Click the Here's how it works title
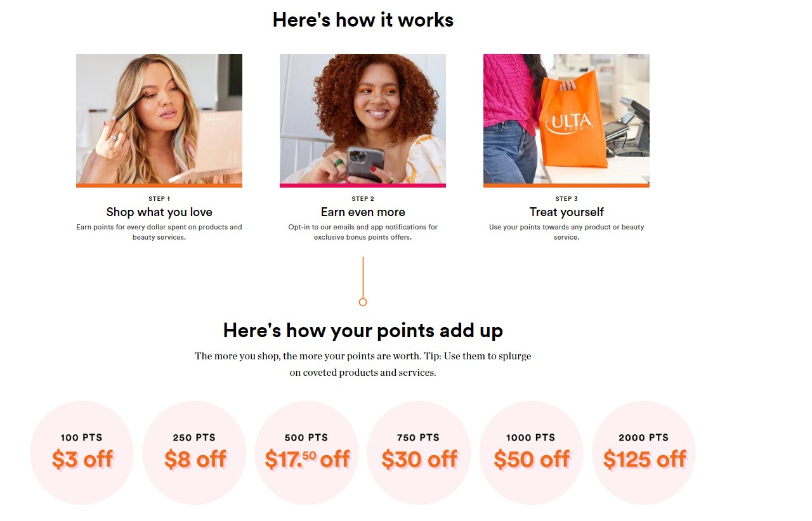Screen dimensions: 812x521 point(363,20)
